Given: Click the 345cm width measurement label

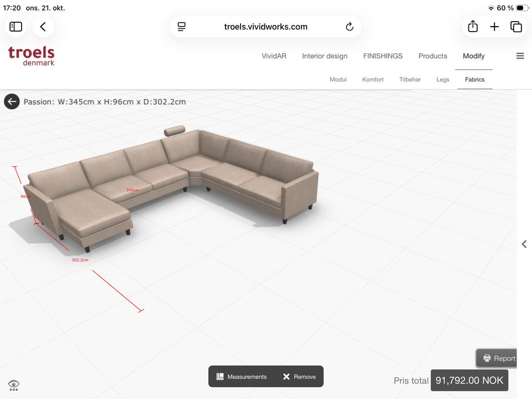Looking at the screenshot, I should coord(132,190).
